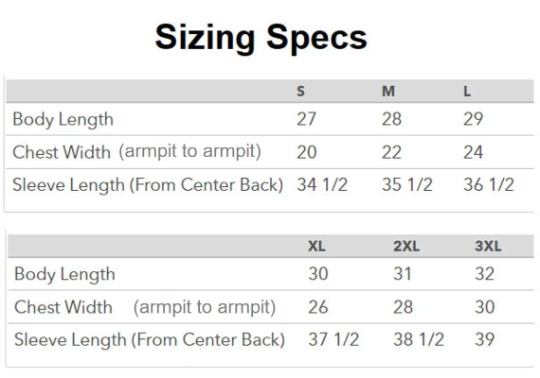
Task: Click the 3XL body length value 32
Action: [485, 274]
